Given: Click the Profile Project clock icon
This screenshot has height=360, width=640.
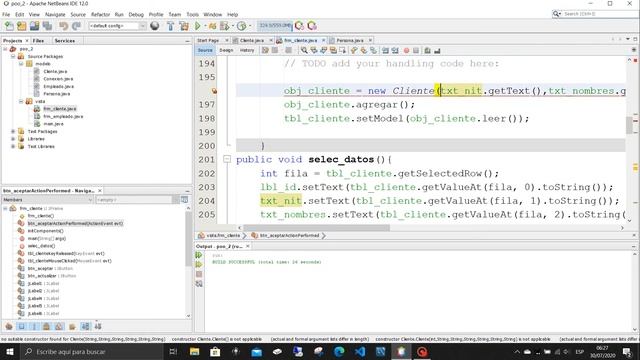Looking at the screenshot, I should (x=242, y=26).
